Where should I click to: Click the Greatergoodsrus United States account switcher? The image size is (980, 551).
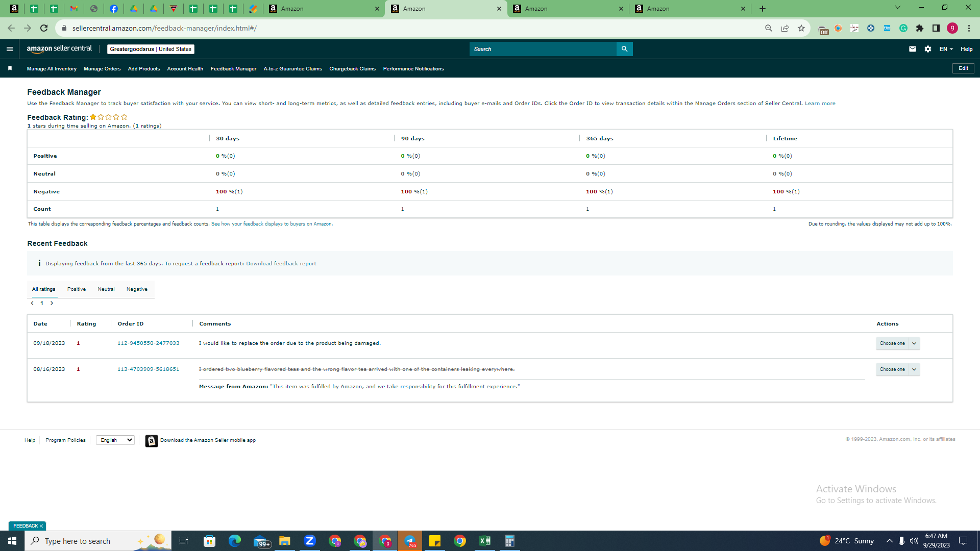151,49
